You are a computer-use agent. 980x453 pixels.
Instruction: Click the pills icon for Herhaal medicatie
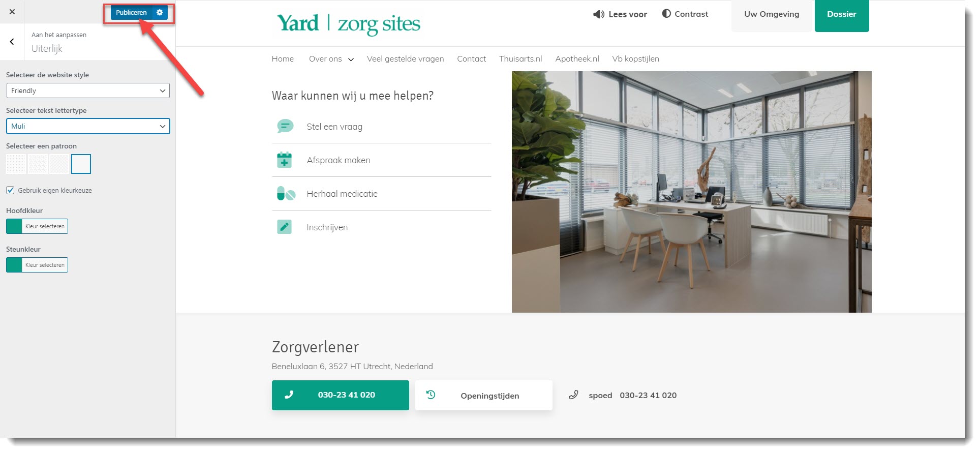(x=286, y=194)
